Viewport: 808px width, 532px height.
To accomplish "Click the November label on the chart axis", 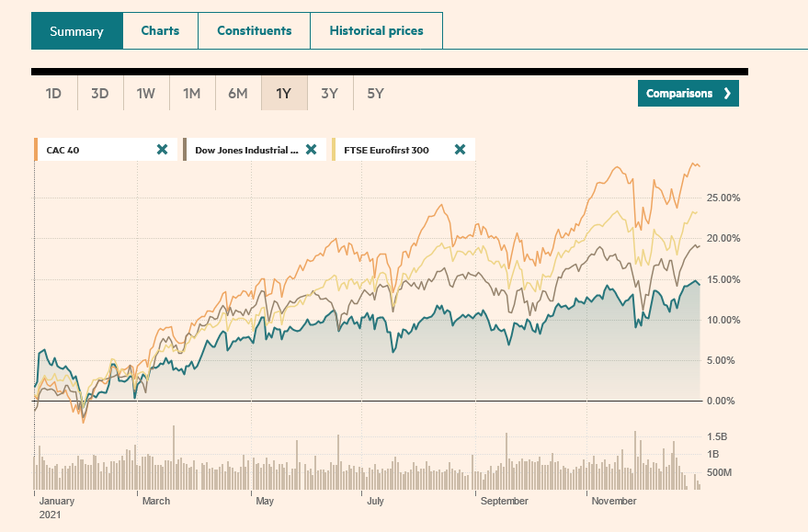I will (x=612, y=501).
